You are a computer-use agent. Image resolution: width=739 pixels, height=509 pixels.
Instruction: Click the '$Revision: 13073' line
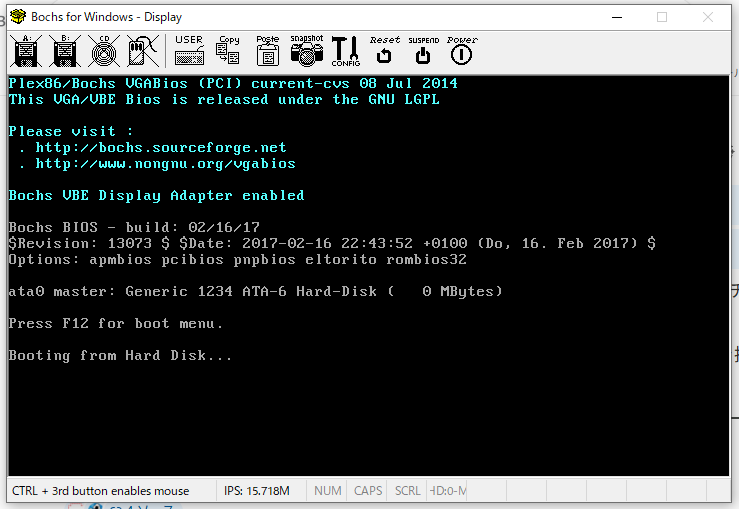(x=332, y=243)
